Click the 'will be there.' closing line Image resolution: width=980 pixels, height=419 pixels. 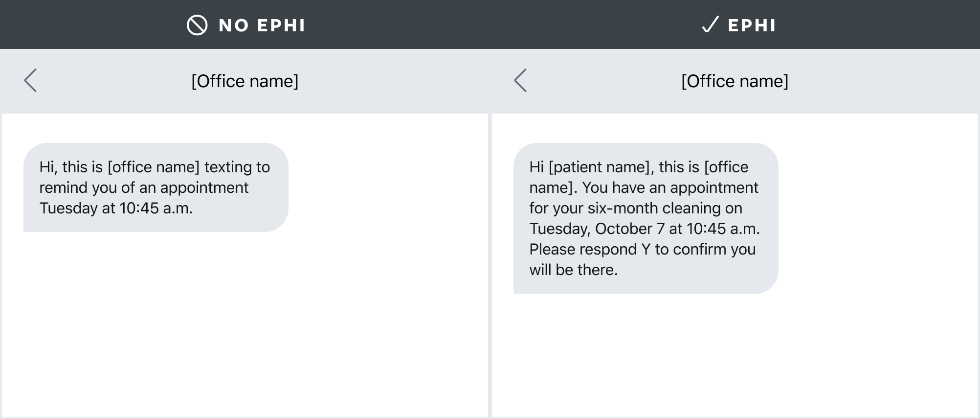pos(573,270)
